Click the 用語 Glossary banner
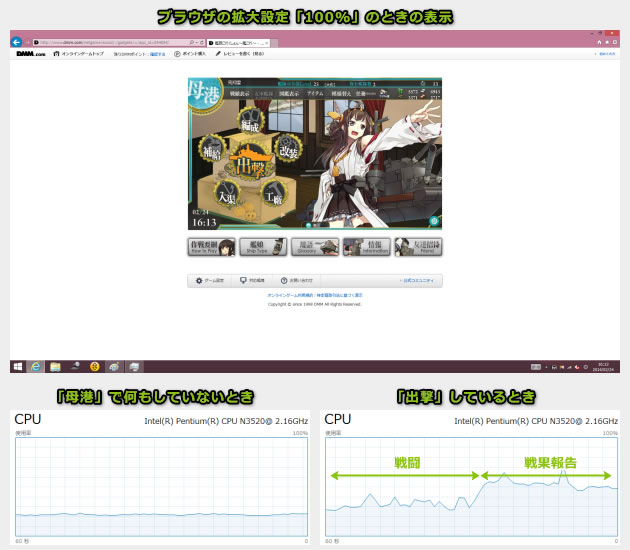630x550 pixels. [315, 247]
